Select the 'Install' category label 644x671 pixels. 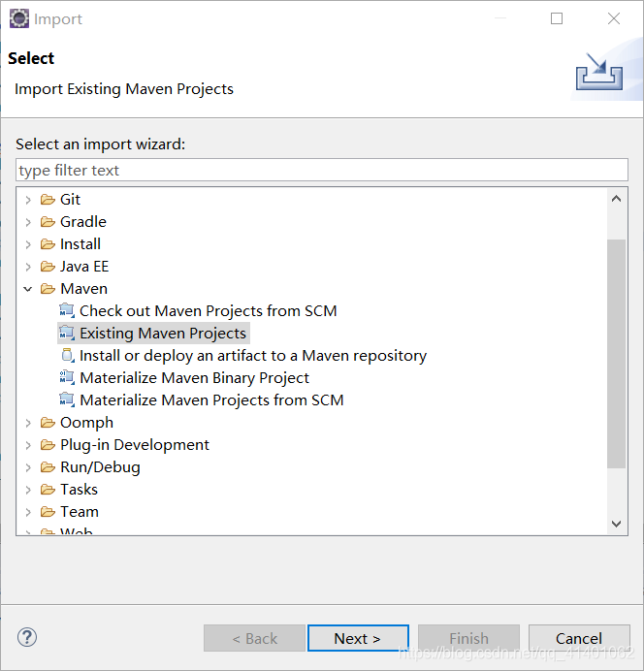click(80, 244)
